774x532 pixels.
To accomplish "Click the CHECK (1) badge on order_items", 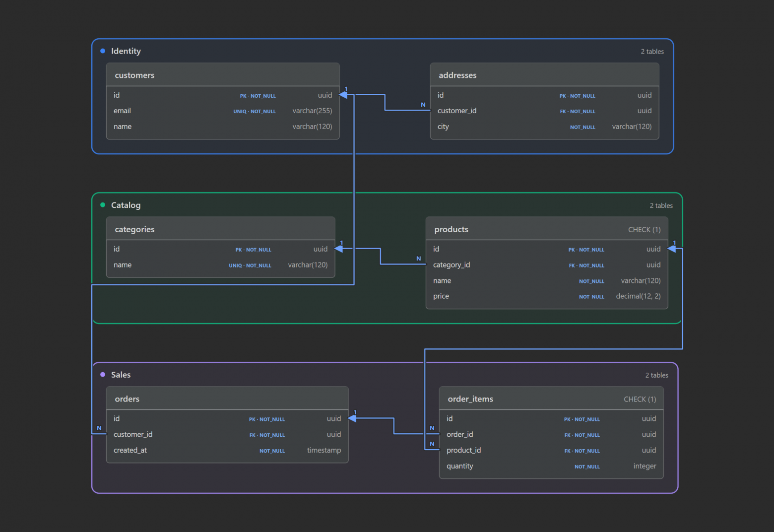I will click(x=640, y=399).
